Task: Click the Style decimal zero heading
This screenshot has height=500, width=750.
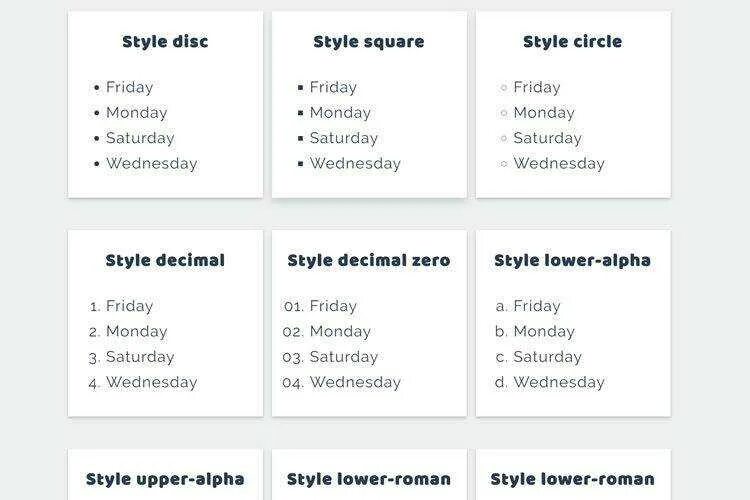Action: point(368,261)
